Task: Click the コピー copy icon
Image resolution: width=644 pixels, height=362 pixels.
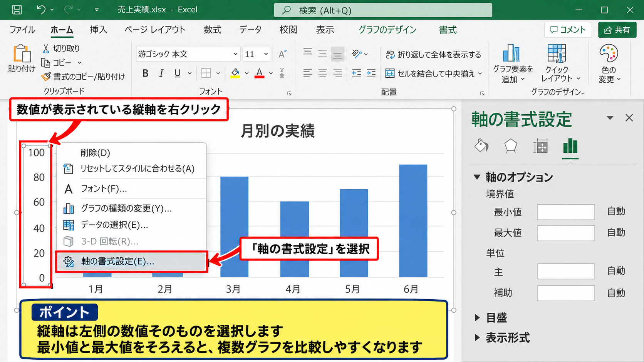Action: click(x=45, y=62)
